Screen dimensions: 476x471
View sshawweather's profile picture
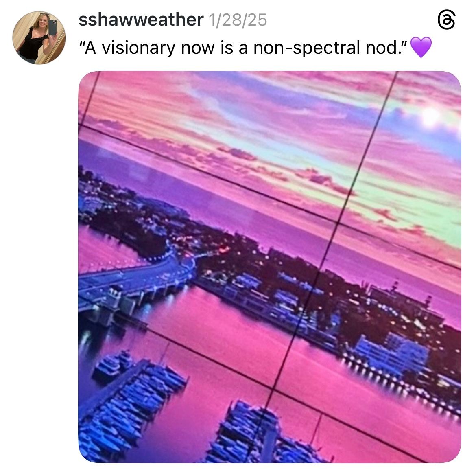(x=39, y=38)
